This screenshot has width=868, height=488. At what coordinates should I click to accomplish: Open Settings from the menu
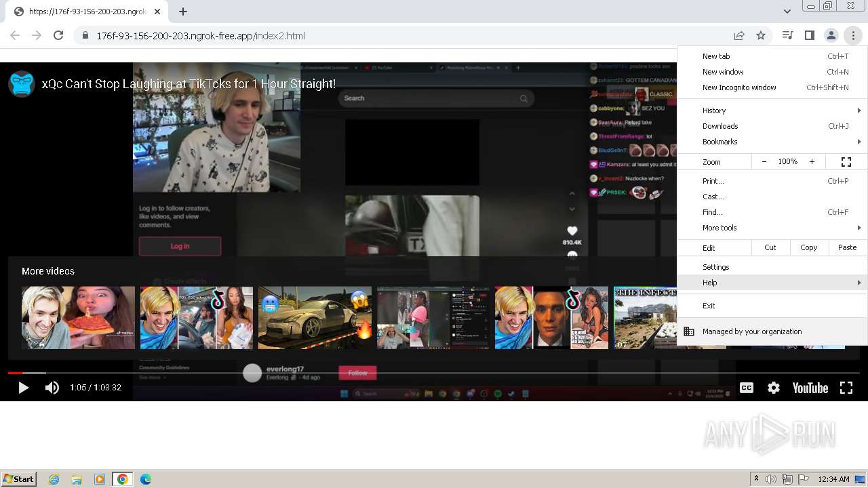pos(772,267)
